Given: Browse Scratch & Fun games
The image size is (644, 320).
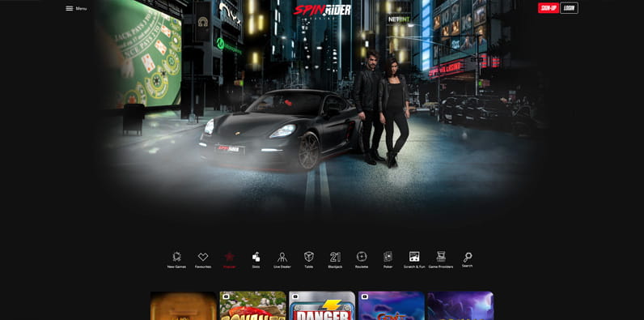Looking at the screenshot, I should coord(414,260).
